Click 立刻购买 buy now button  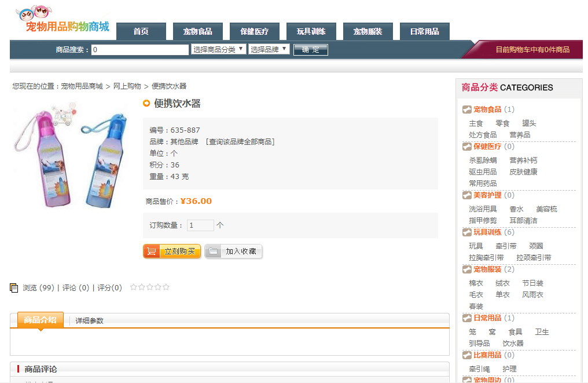(x=172, y=251)
